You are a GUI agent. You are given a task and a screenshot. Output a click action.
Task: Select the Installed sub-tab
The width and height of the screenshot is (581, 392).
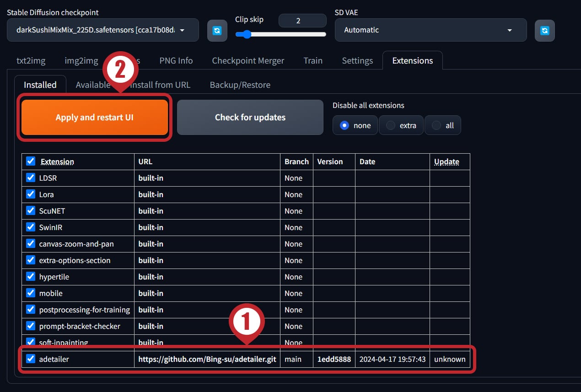click(40, 85)
